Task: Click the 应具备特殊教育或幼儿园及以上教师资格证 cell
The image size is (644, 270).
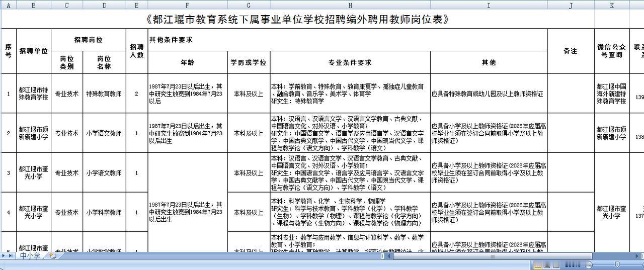Action: 489,94
